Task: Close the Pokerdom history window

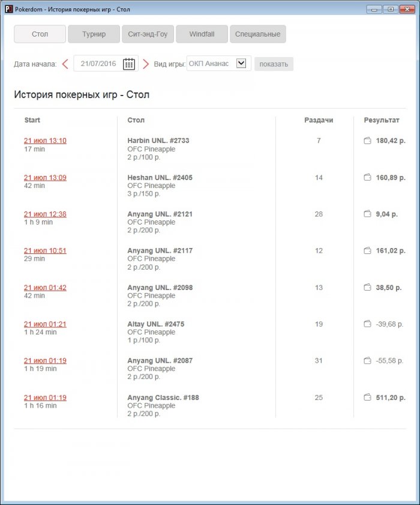Action: 407,10
